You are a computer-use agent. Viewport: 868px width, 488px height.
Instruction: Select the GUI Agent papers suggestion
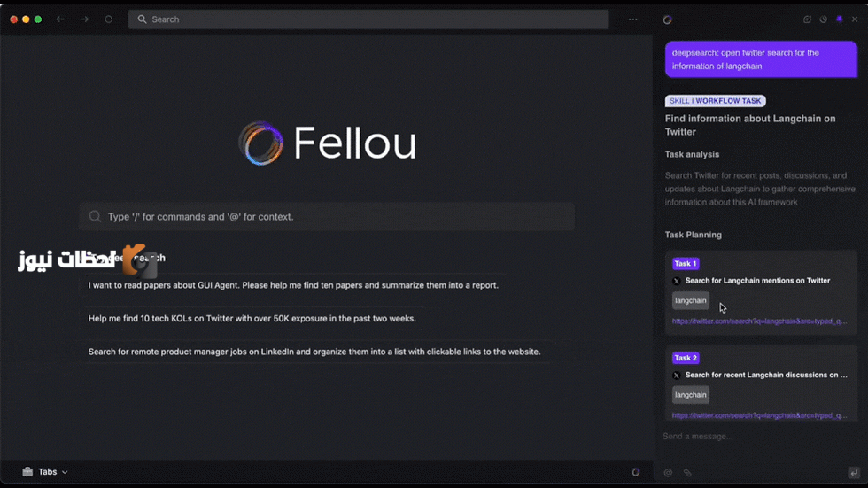pyautogui.click(x=293, y=285)
